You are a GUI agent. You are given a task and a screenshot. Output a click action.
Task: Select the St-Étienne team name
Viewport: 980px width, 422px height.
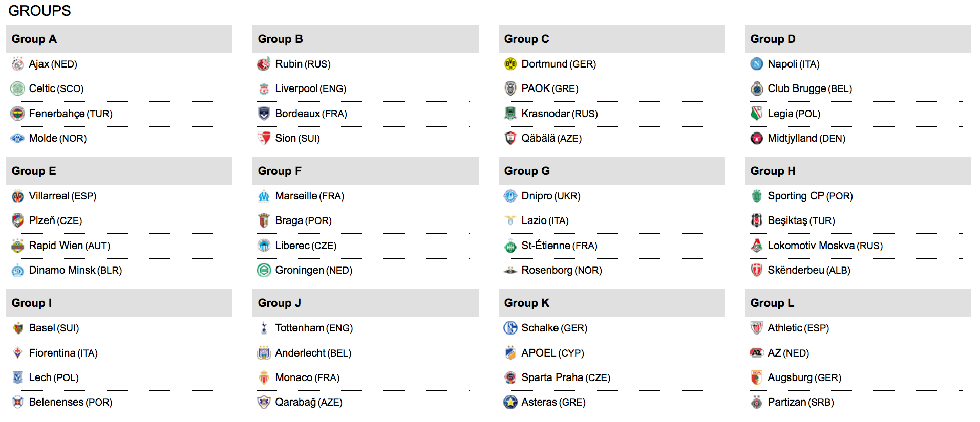pos(546,246)
